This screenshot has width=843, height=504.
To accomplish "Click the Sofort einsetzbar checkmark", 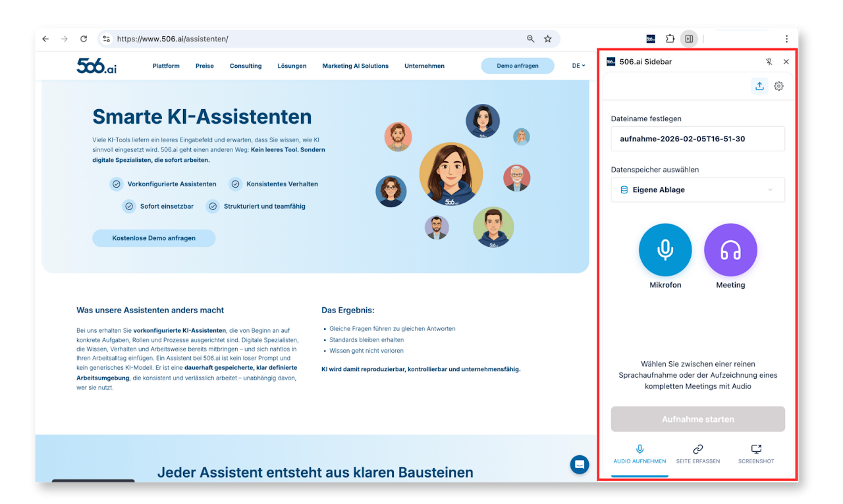I will click(x=129, y=207).
